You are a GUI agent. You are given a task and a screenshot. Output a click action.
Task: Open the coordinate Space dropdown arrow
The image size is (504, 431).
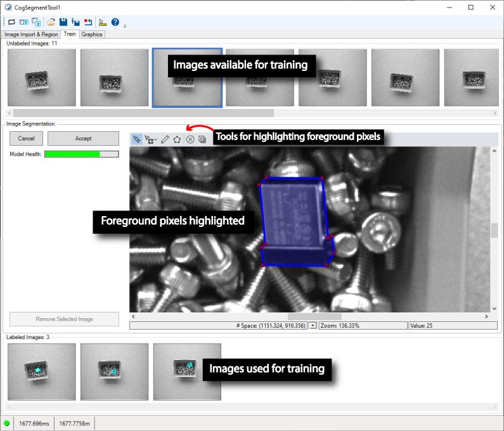[x=313, y=326]
